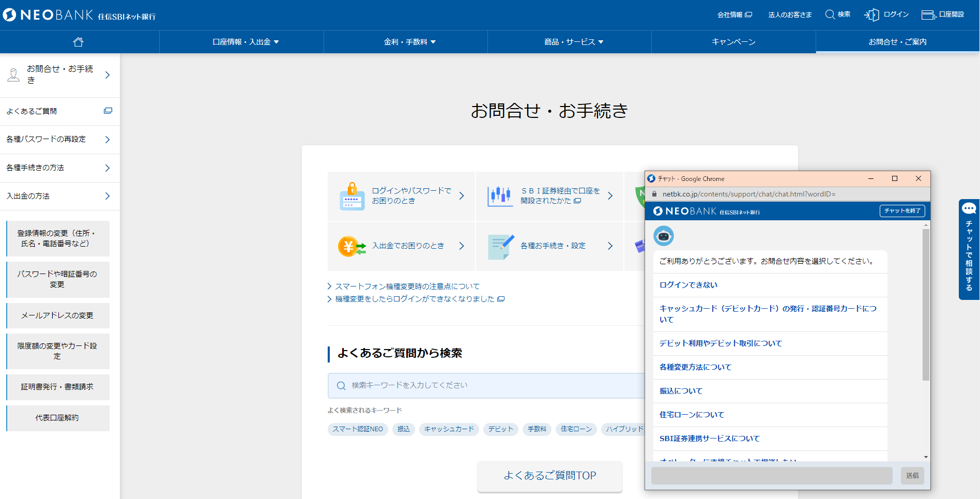Click the NEOBANK logo in the header
This screenshot has width=980, height=499.
point(79,15)
